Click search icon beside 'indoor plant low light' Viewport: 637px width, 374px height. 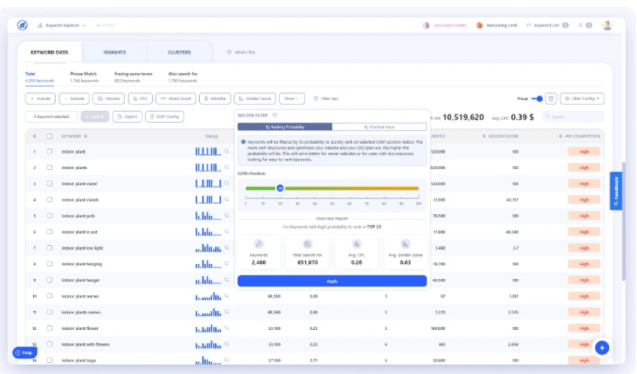pyautogui.click(x=227, y=247)
